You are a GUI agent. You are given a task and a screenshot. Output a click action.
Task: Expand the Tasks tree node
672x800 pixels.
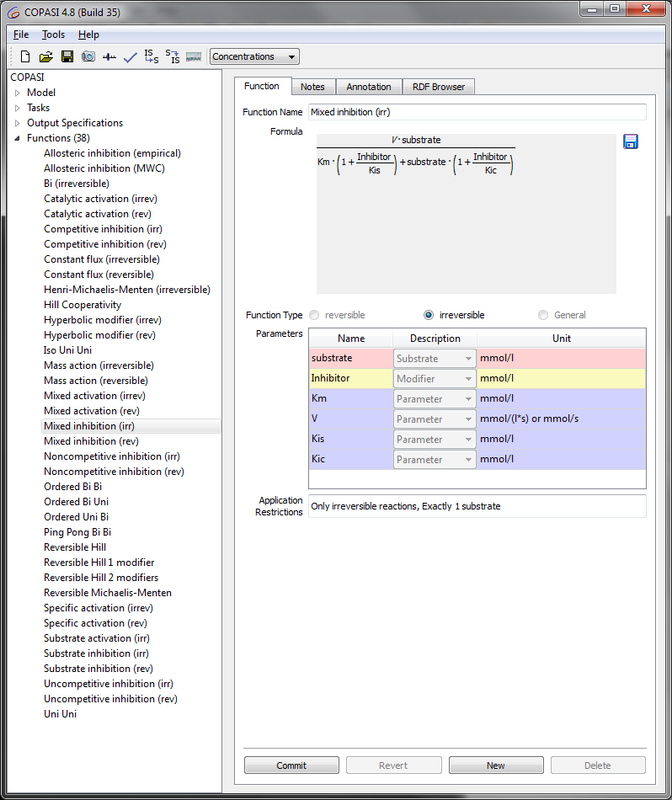pyautogui.click(x=17, y=108)
